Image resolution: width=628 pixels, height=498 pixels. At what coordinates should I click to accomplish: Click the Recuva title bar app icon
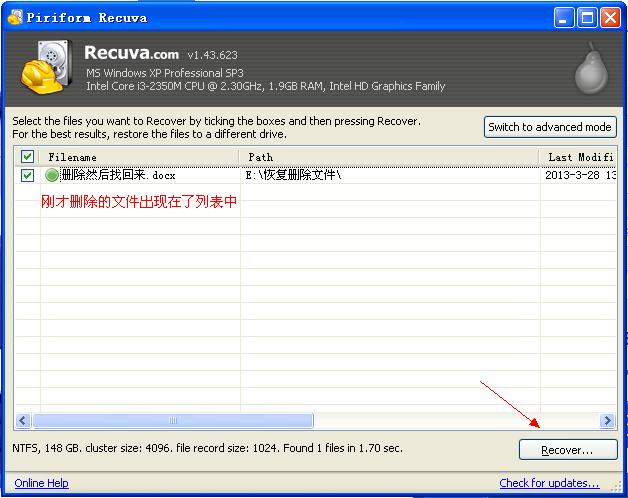pyautogui.click(x=15, y=17)
